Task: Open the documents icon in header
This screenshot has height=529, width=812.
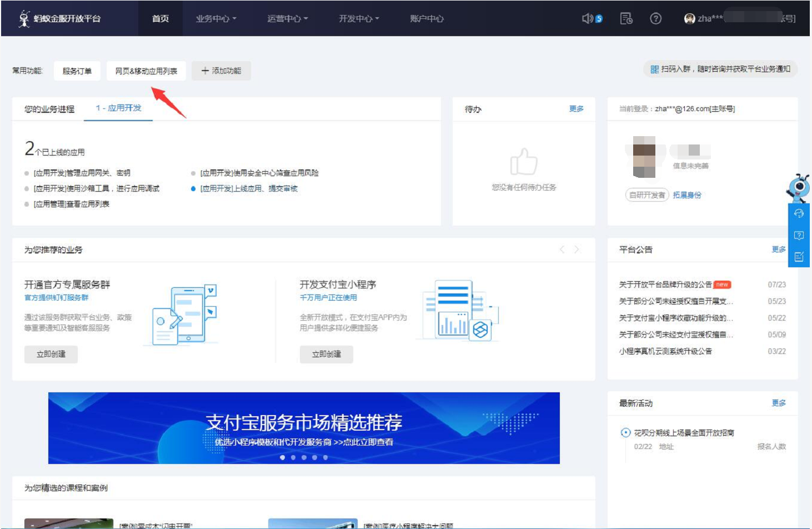Action: (626, 18)
